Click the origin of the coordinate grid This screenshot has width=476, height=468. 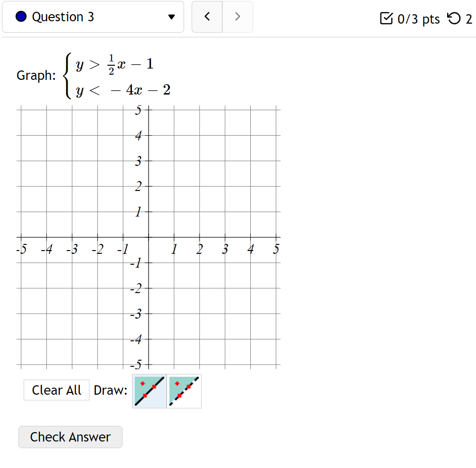[150, 238]
